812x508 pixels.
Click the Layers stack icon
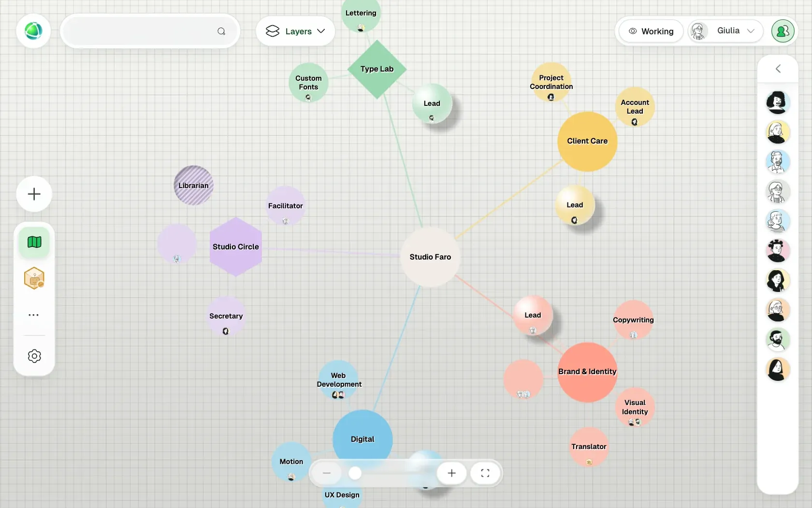(273, 31)
